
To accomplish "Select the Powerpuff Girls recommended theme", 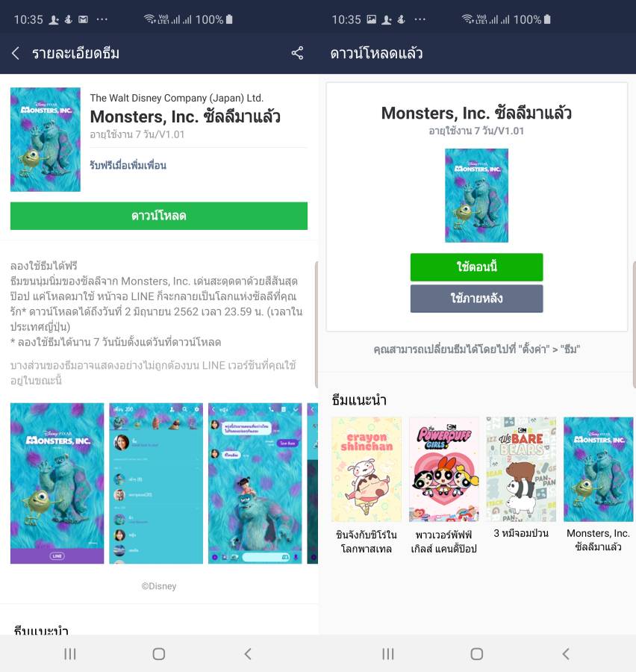I will coord(444,469).
